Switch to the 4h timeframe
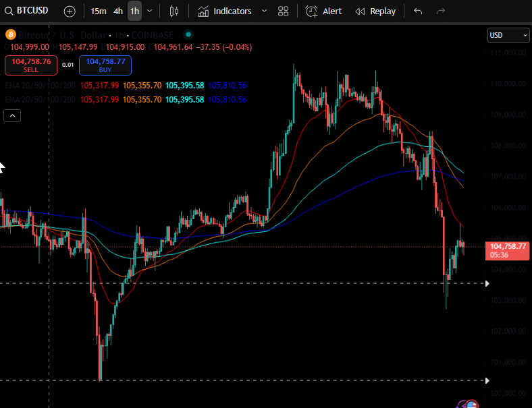Screen dimensions: 532x408 coord(118,11)
